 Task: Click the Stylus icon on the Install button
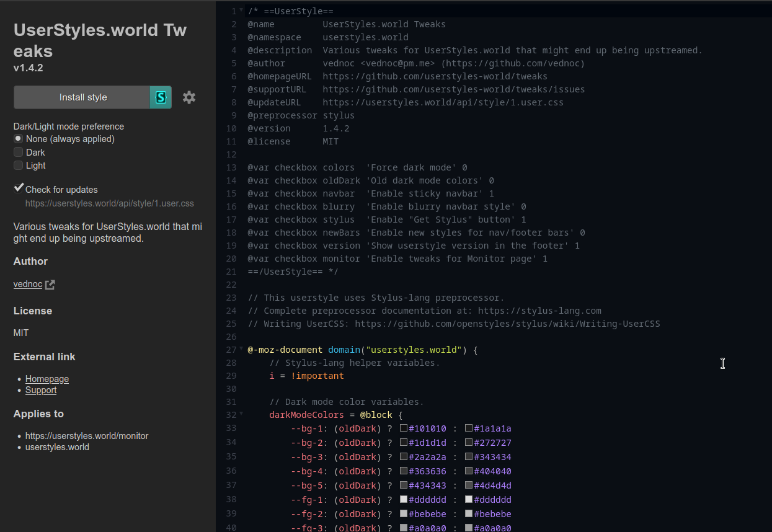[161, 97]
